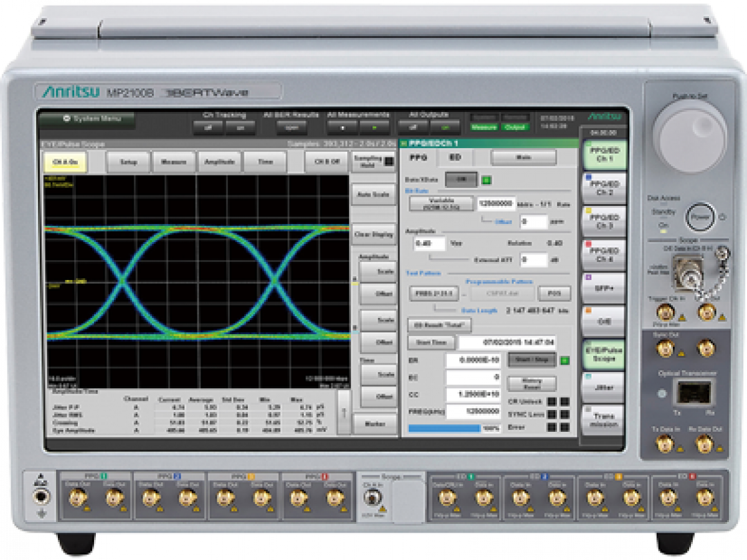Screen dimensions: 747x560
Task: Open the O/E side panel
Action: coord(603,322)
